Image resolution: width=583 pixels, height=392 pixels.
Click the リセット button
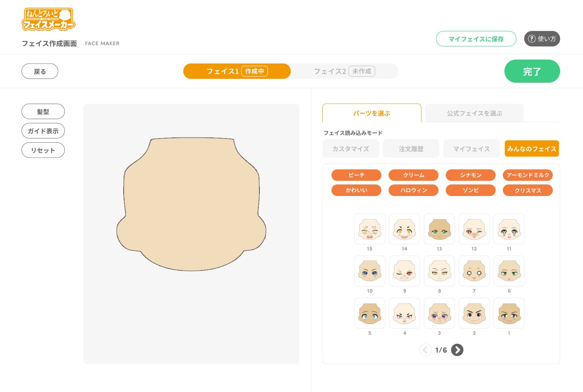[43, 150]
